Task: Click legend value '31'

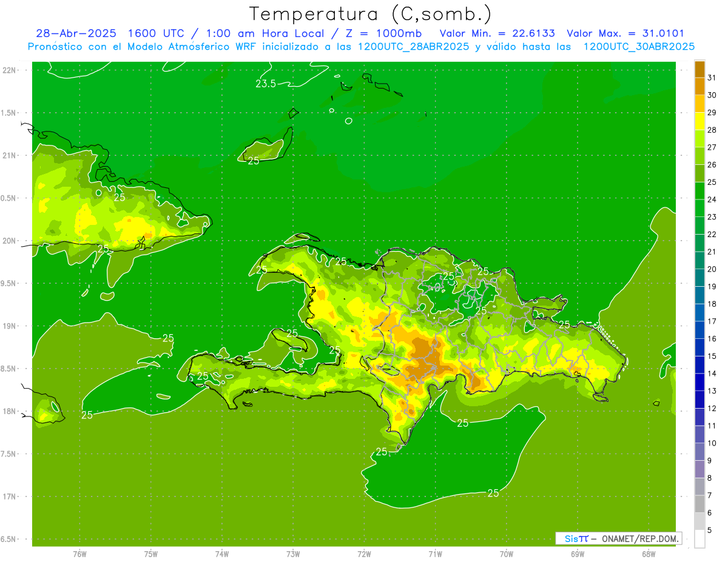Action: [712, 78]
